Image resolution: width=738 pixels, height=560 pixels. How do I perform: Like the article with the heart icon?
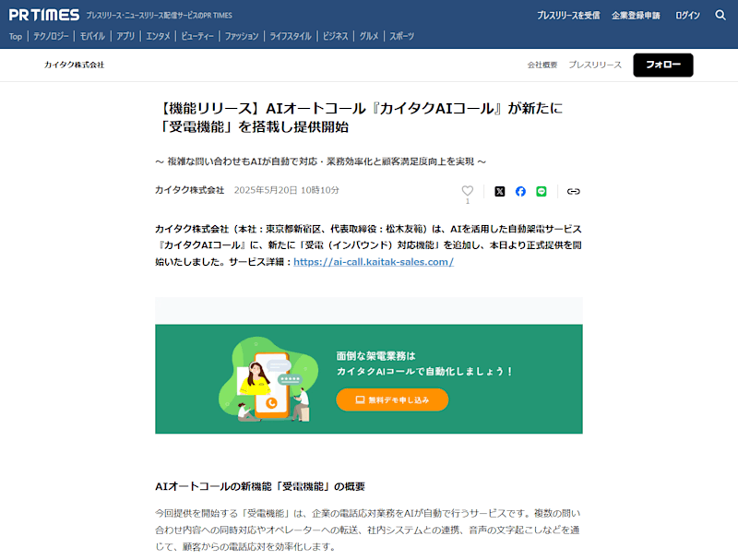467,189
